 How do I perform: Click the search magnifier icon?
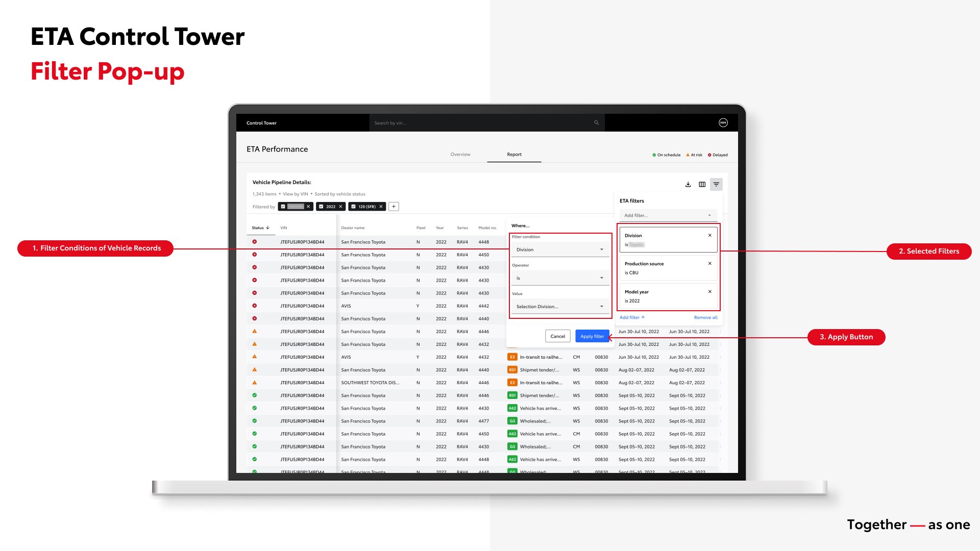pos(596,123)
